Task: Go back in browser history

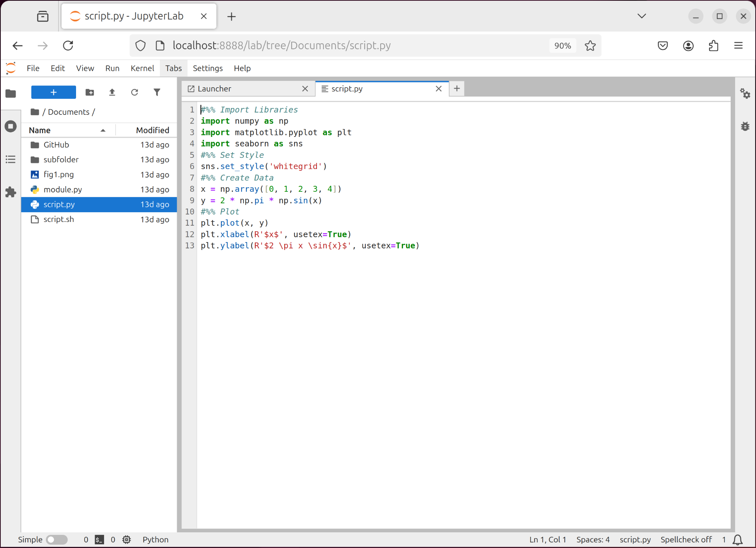Action: click(18, 46)
